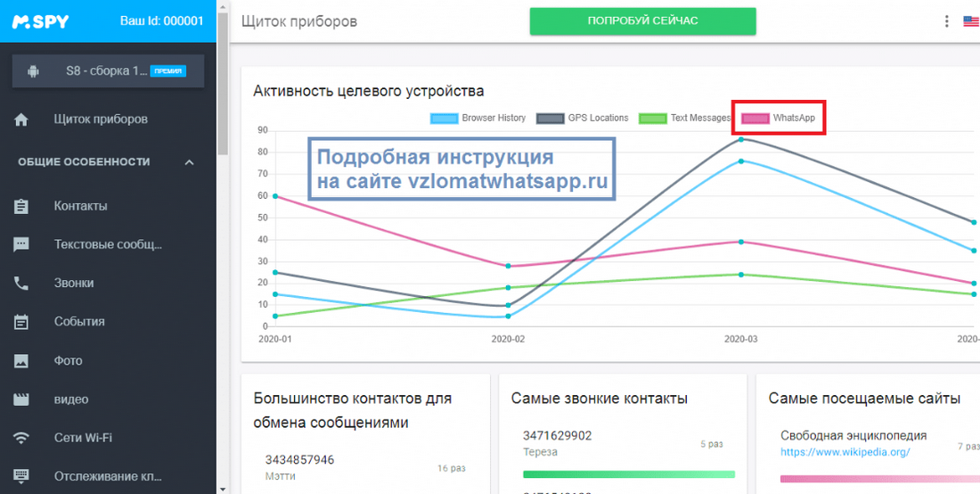The width and height of the screenshot is (980, 494).
Task: Click the clipboard icon beside Контакты
Action: (21, 206)
